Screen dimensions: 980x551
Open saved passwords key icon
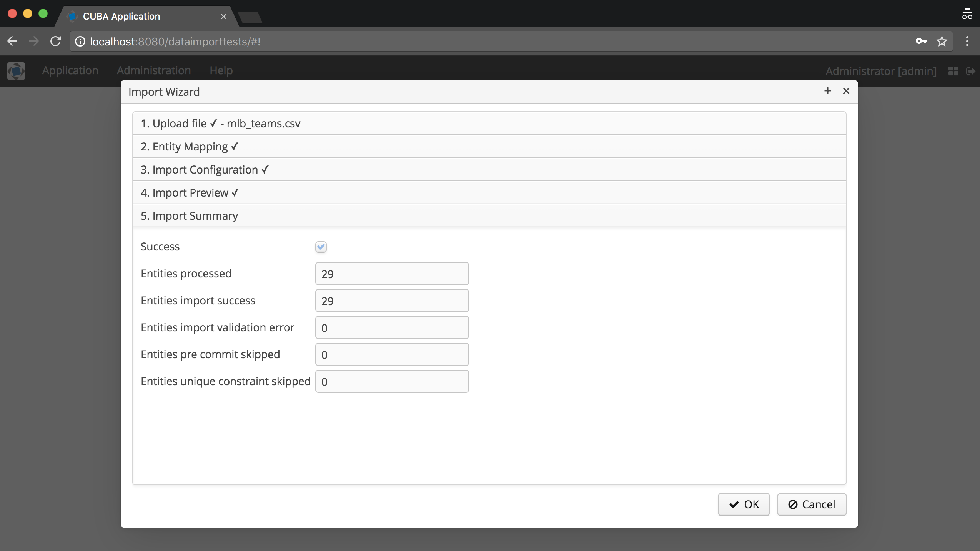click(921, 41)
